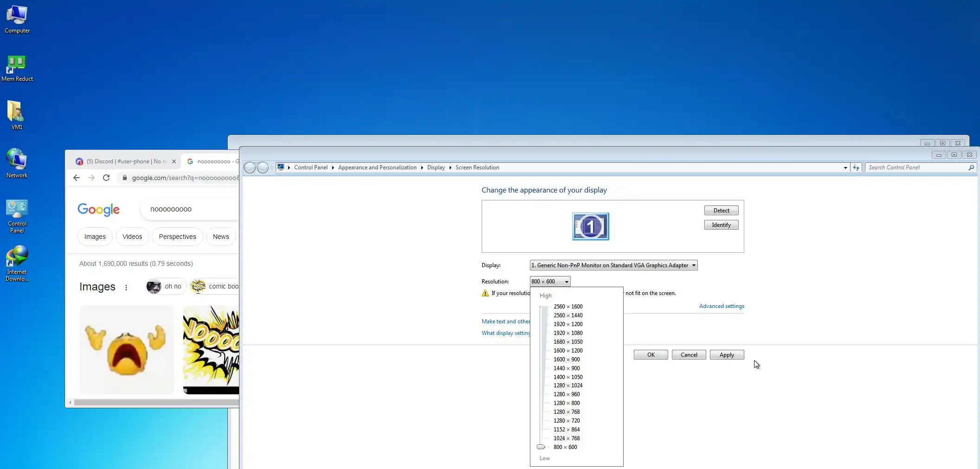Screen dimensions: 980x469
Task: Click the Control Panel Forward button
Action: click(263, 167)
